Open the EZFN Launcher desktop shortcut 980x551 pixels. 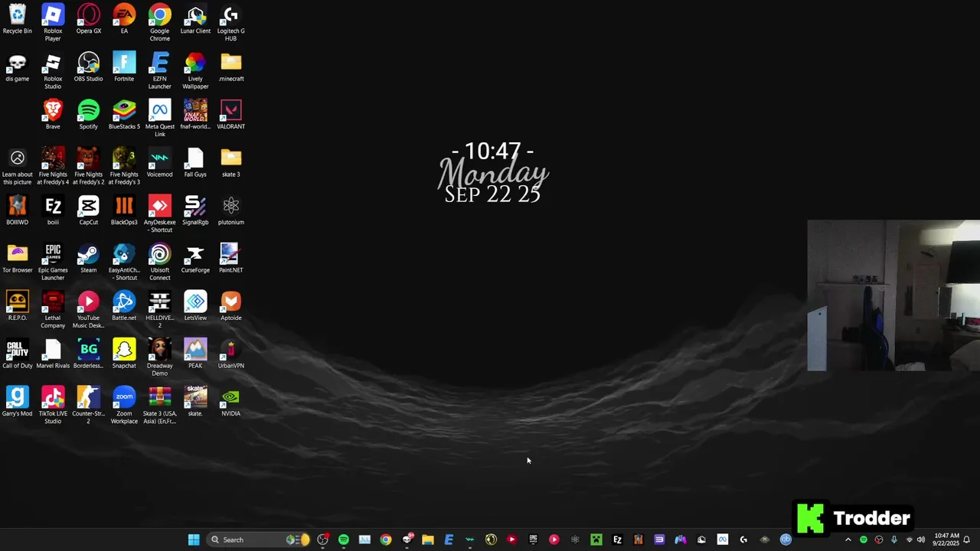click(159, 70)
